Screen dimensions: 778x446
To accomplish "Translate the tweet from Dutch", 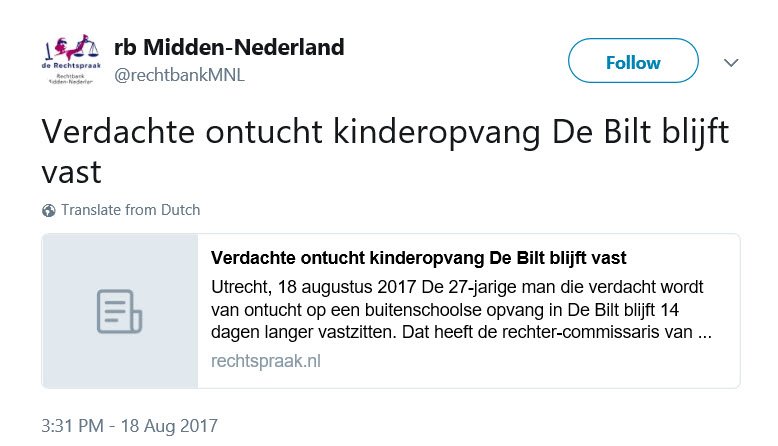I will tap(130, 210).
